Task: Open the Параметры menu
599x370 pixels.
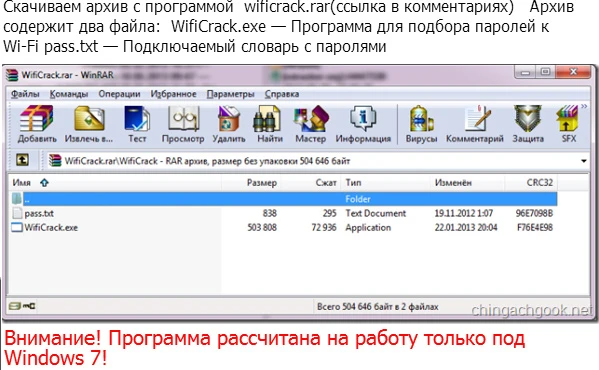Action: (x=230, y=94)
